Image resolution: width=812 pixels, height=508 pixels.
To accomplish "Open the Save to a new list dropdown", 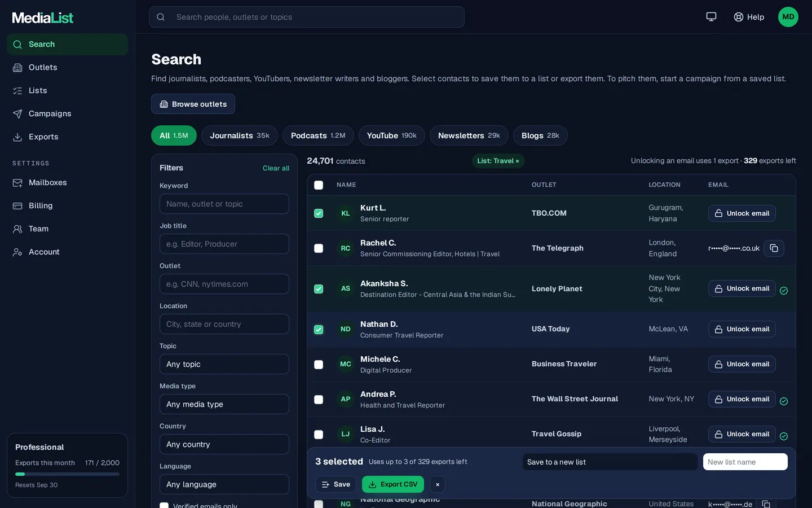I will [x=610, y=462].
